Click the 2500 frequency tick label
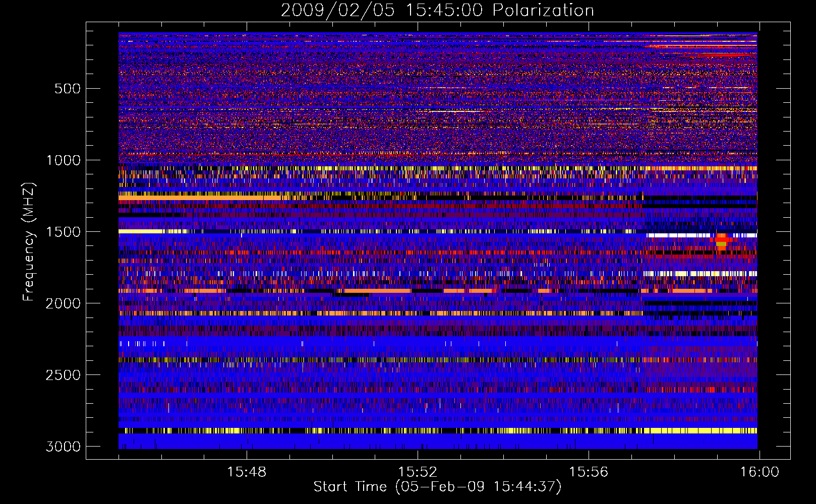 point(63,375)
